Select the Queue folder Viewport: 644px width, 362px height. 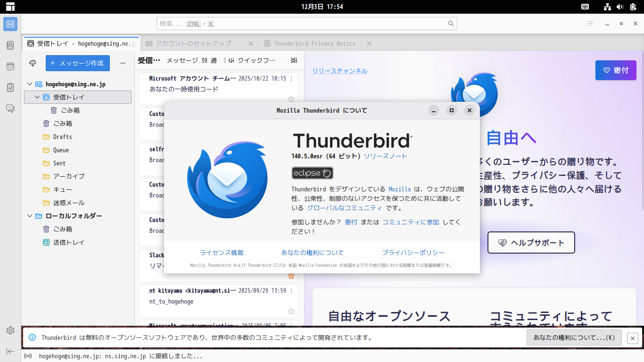click(x=78, y=150)
